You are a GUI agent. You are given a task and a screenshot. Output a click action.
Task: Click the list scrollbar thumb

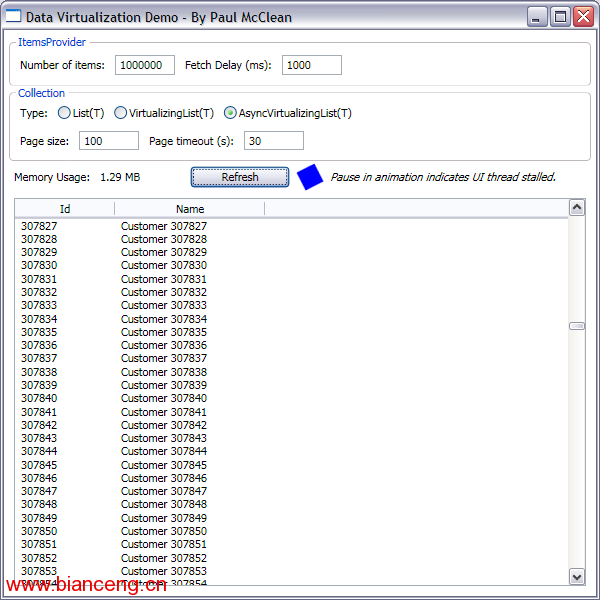577,326
